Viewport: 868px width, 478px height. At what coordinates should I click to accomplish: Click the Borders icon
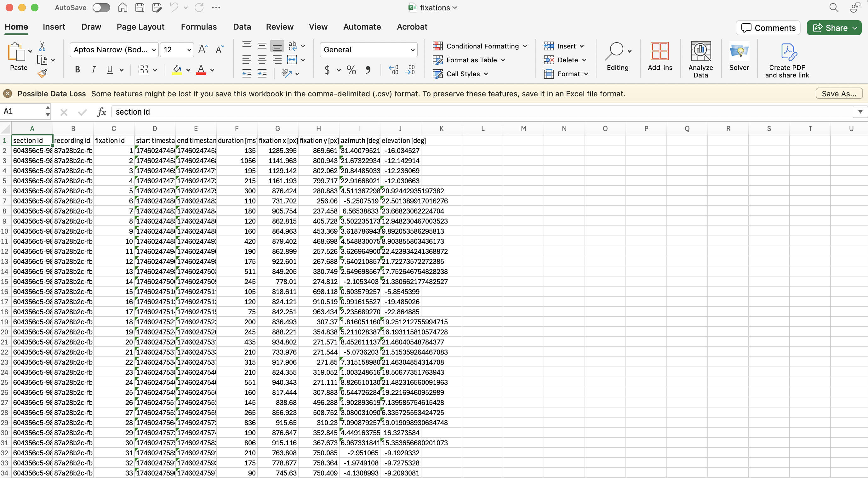(143, 70)
